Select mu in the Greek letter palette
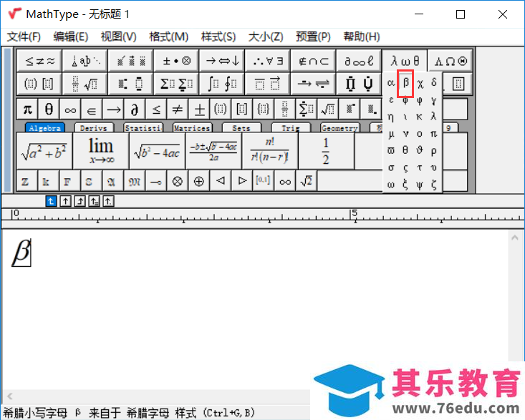525x420 pixels. (391, 134)
